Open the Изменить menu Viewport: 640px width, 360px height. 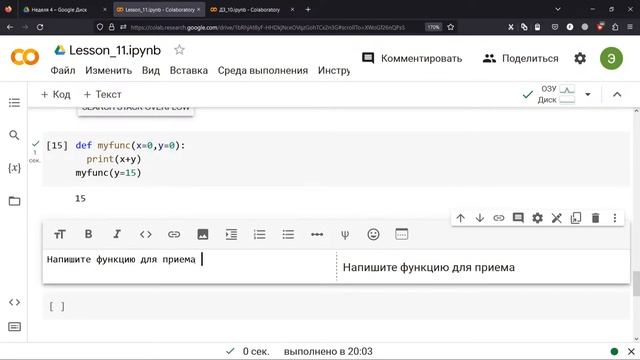click(109, 71)
